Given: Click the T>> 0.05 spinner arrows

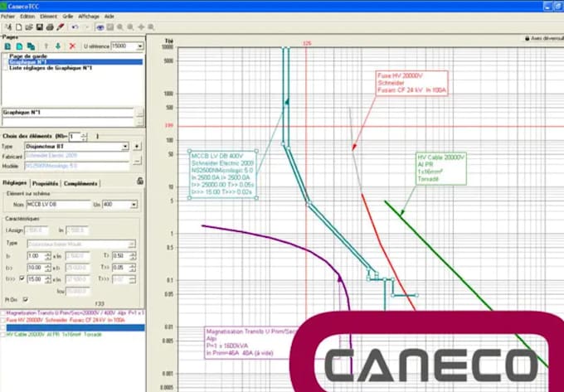Looking at the screenshot, I should pos(133,268).
